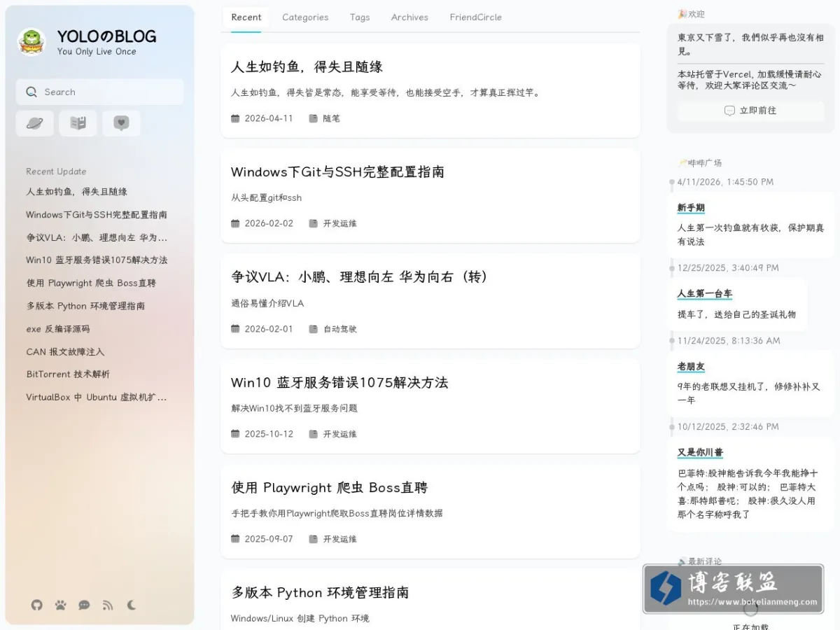Click the 立即前往 button

tap(750, 111)
